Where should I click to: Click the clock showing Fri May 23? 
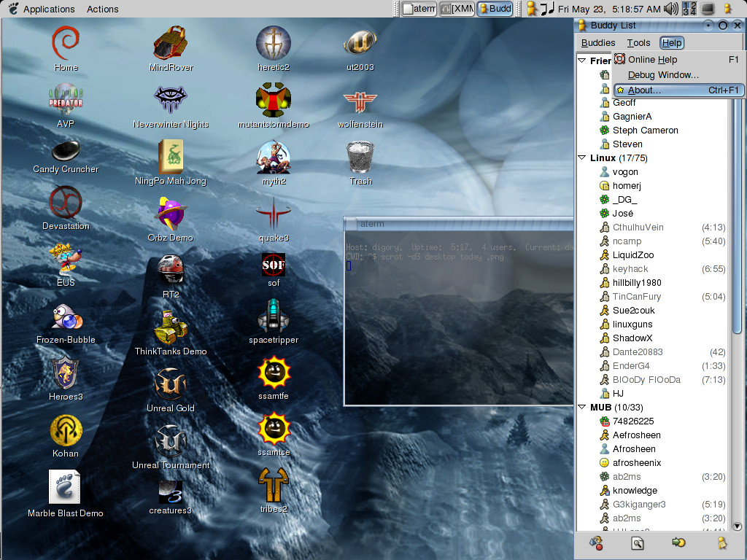[x=609, y=9]
